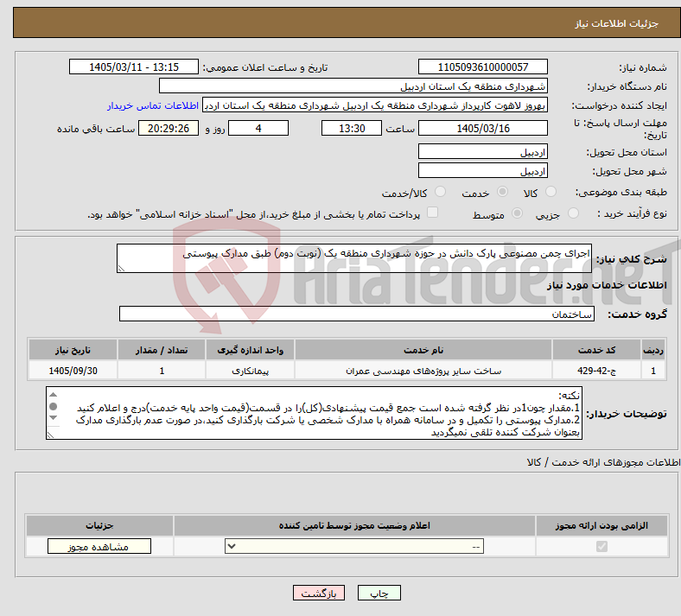The image size is (681, 616).
Task: Open the license status dropdown
Action: coord(354,546)
